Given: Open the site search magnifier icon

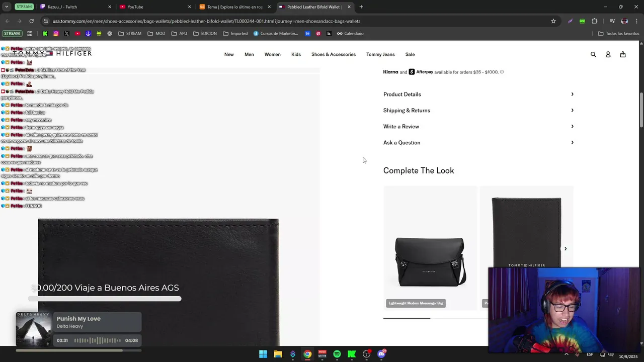Looking at the screenshot, I should 593,54.
